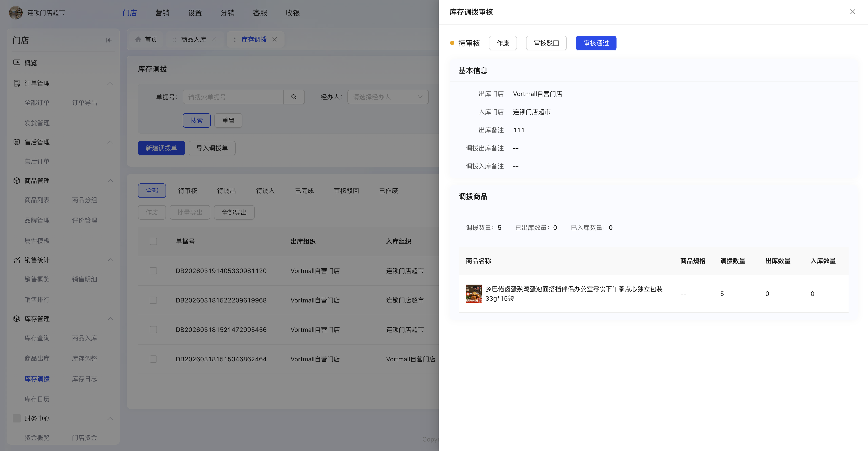Click the store avatar logo at top-left
This screenshot has height=451, width=868.
pyautogui.click(x=16, y=13)
